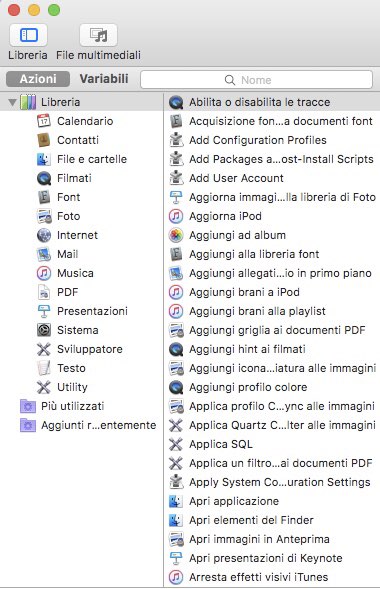
Task: Select the Font category icon
Action: 44,197
